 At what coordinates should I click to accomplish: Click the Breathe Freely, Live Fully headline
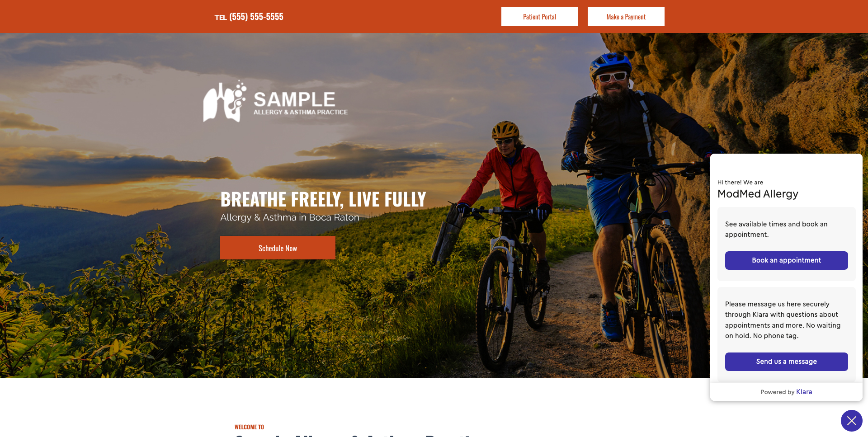click(323, 199)
